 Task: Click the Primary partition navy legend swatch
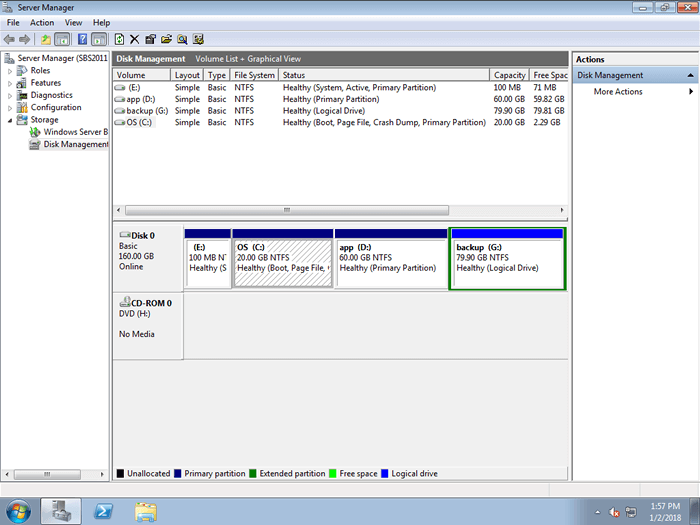pos(177,473)
